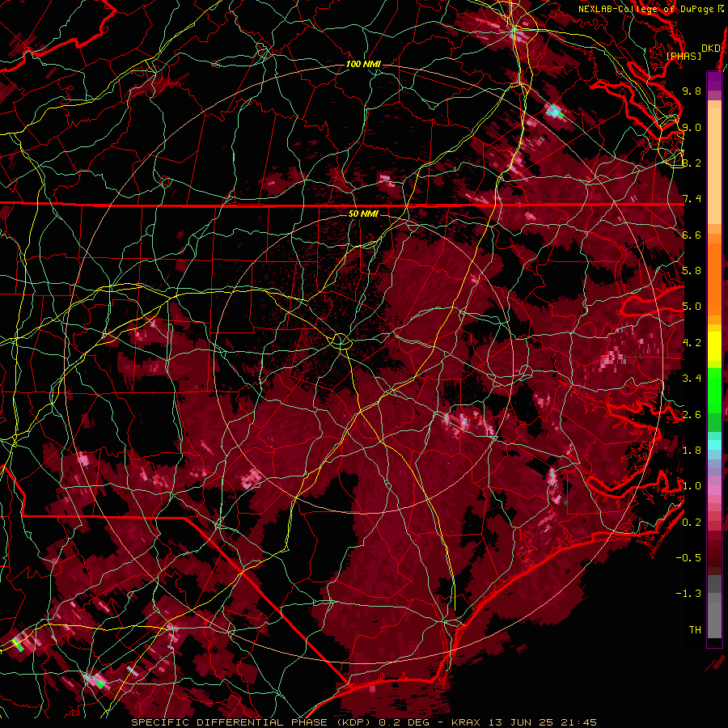Select the 0.2 scale value

pos(692,522)
